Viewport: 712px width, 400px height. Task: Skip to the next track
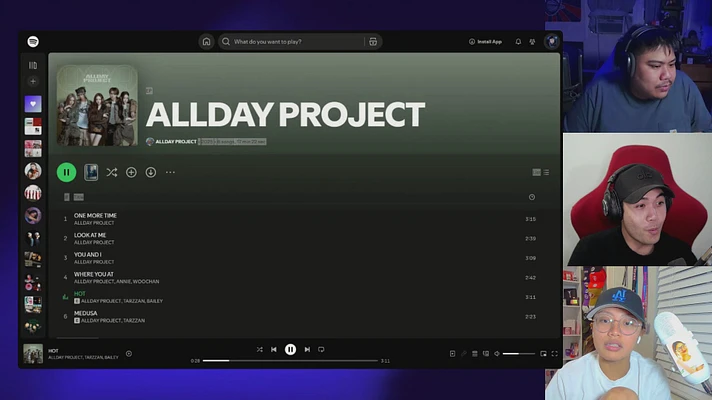[307, 350]
